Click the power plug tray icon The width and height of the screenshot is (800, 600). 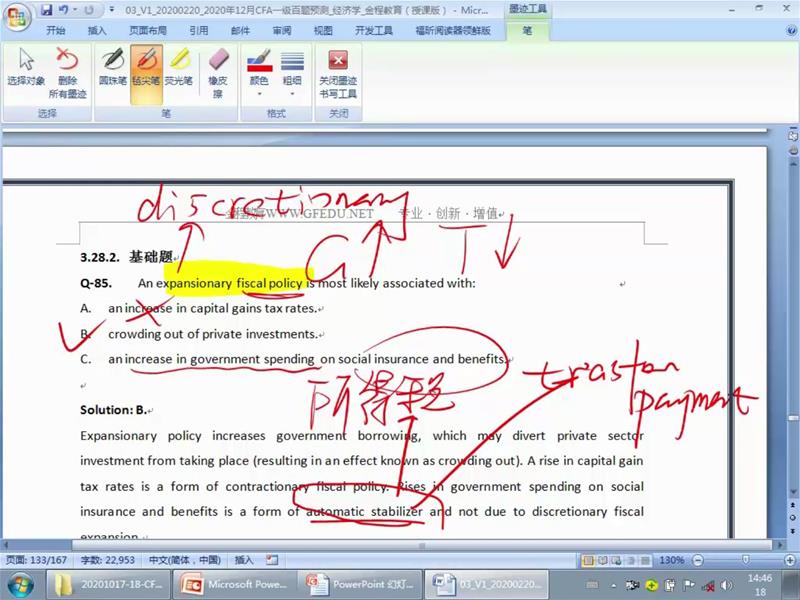[x=670, y=585]
